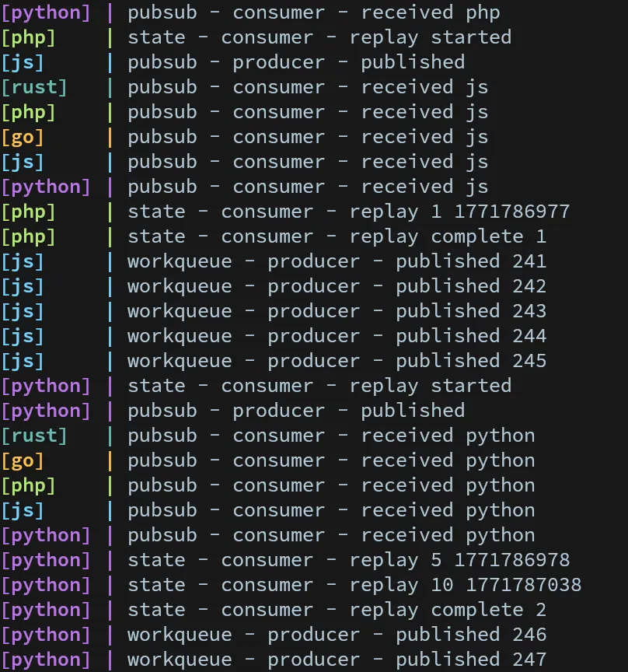Select the 'workqueue - producer - published 247' line
The image size is (628, 672).
[x=337, y=660]
